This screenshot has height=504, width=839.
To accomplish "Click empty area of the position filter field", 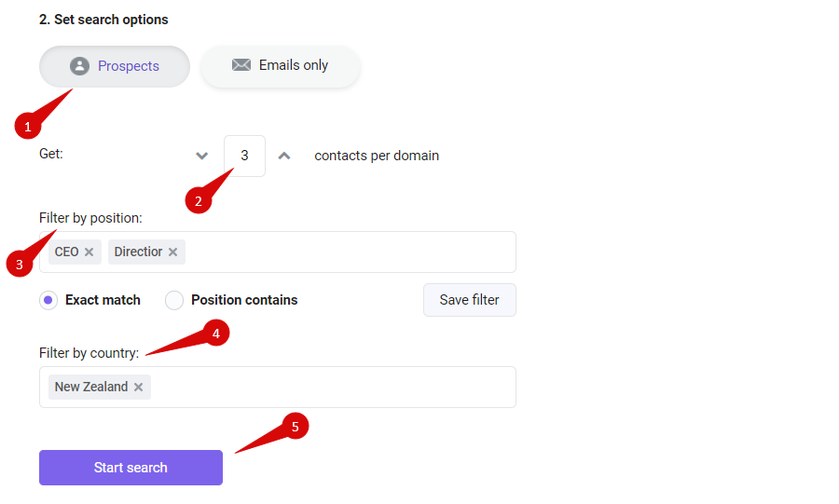I will tap(351, 252).
